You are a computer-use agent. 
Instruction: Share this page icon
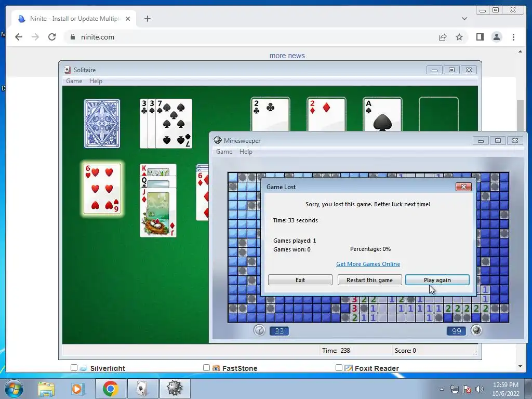(x=443, y=37)
